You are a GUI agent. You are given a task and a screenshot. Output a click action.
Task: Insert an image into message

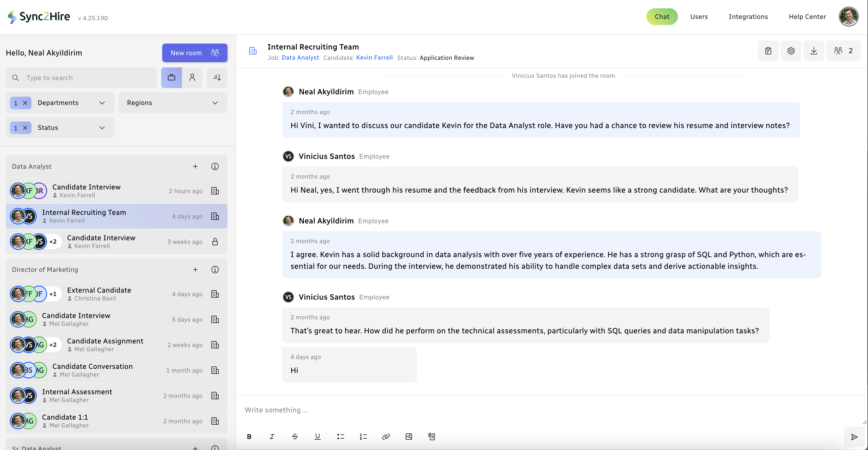pyautogui.click(x=409, y=437)
